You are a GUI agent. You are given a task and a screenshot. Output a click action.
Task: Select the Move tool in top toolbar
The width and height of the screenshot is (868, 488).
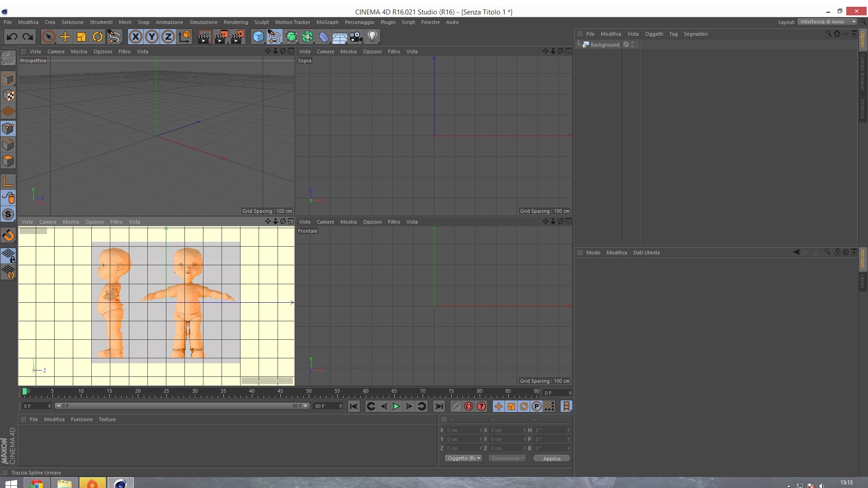(x=65, y=37)
